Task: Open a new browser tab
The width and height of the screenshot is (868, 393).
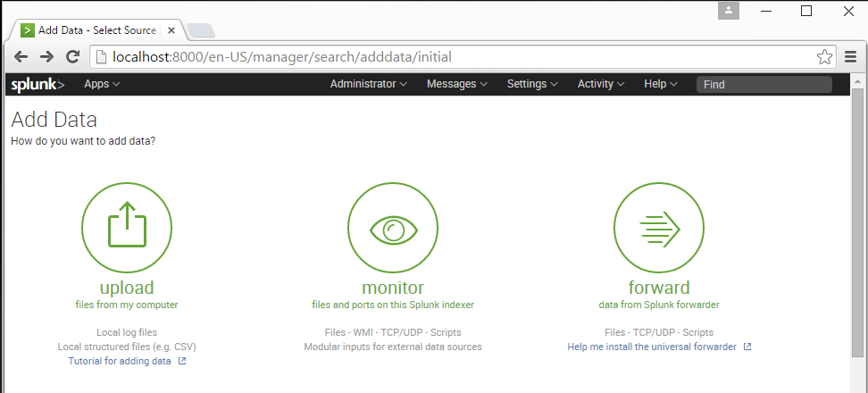Action: (x=200, y=30)
